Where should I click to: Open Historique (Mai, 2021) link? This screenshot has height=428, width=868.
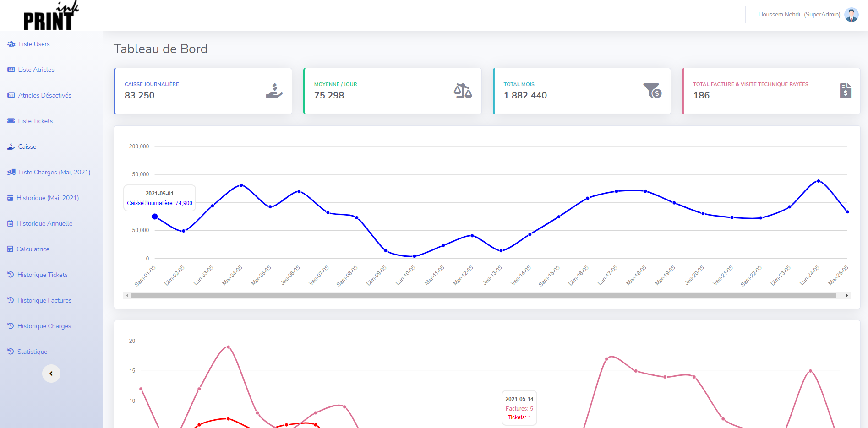coord(48,198)
